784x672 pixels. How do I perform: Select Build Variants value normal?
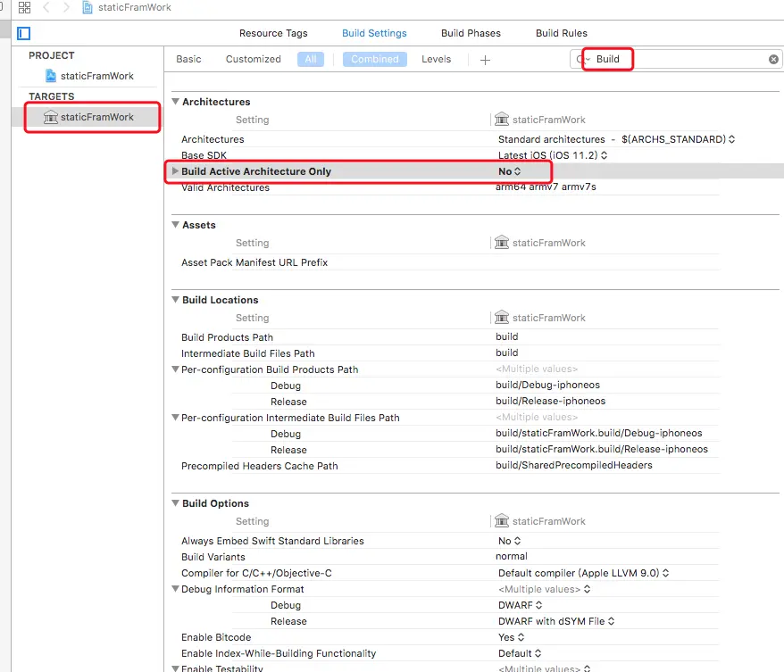(511, 556)
